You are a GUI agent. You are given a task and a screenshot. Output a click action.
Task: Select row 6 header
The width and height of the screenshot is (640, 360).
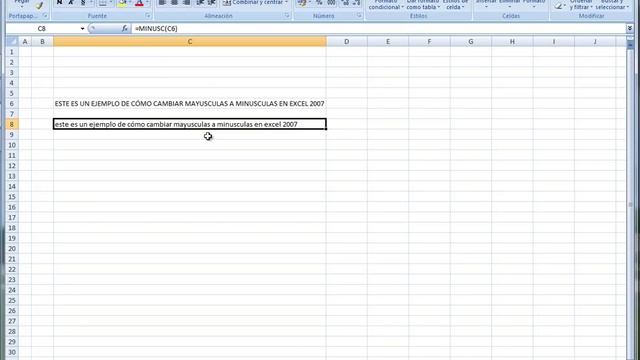coord(12,104)
